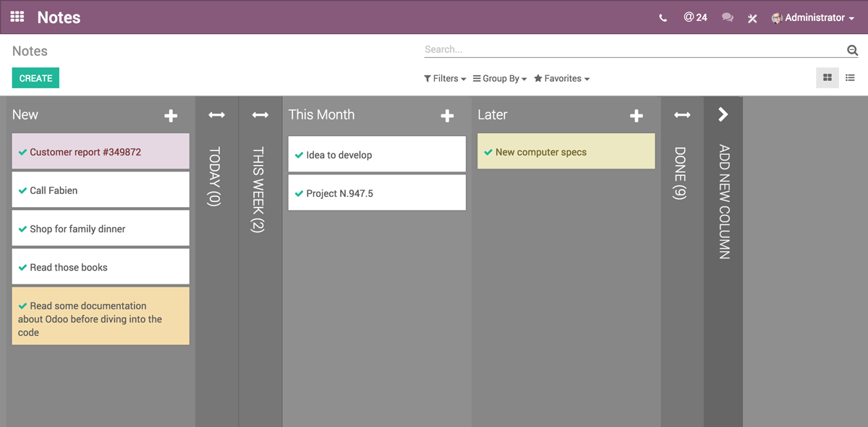Check off Project N.947.5 note
Viewport: 868px width, 427px height.
(299, 193)
